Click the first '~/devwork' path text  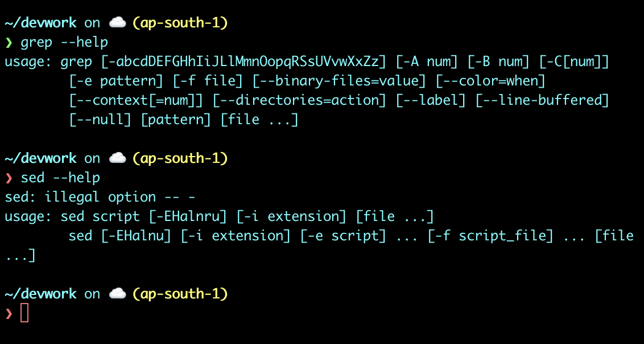tap(40, 23)
